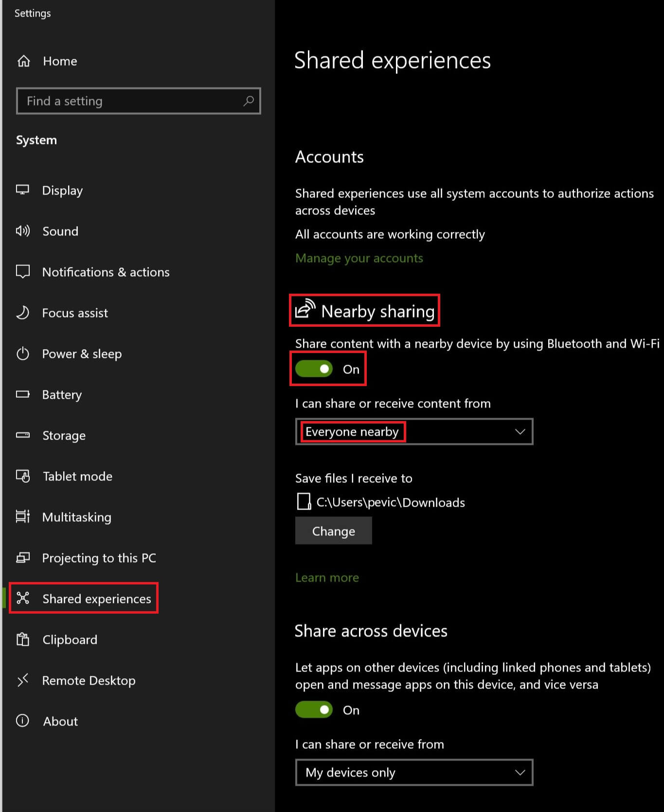Screen dimensions: 664x812
Task: Click the C:\Users\pevic\Downloads path text
Action: [391, 502]
